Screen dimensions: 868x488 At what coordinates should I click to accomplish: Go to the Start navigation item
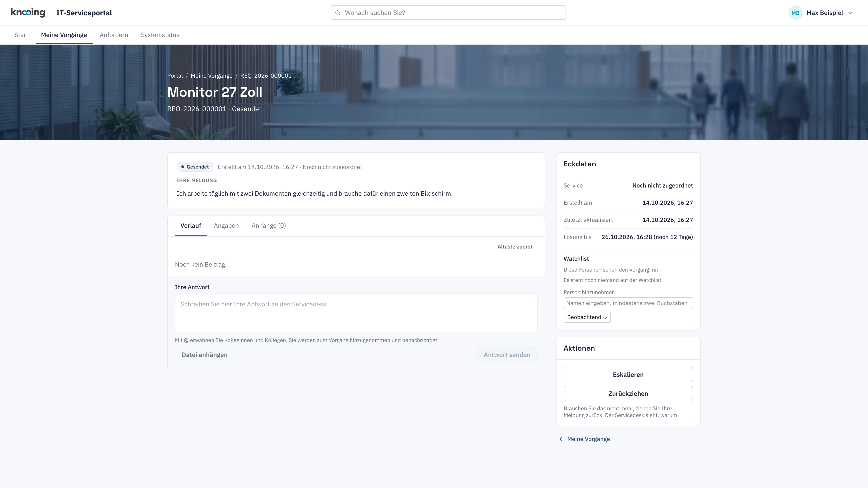pos(21,35)
